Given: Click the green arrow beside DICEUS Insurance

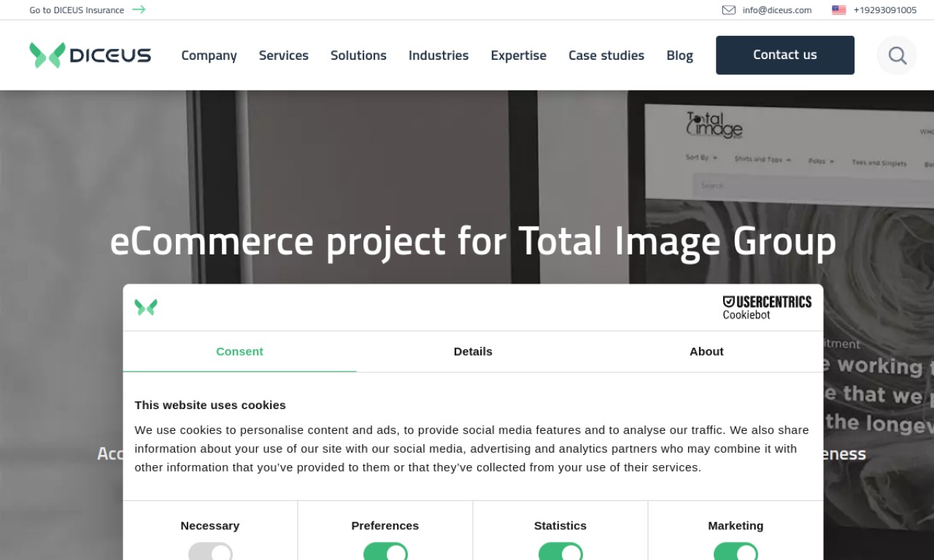Looking at the screenshot, I should (139, 9).
